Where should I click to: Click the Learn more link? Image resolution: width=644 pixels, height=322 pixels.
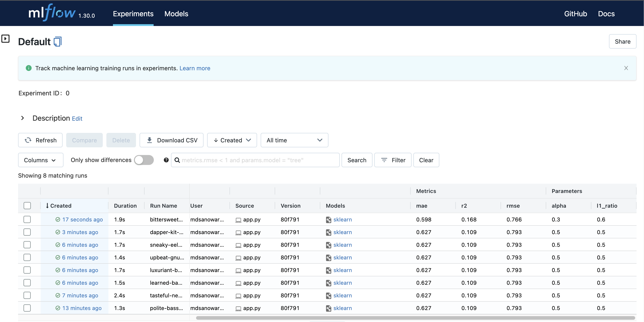click(x=195, y=68)
